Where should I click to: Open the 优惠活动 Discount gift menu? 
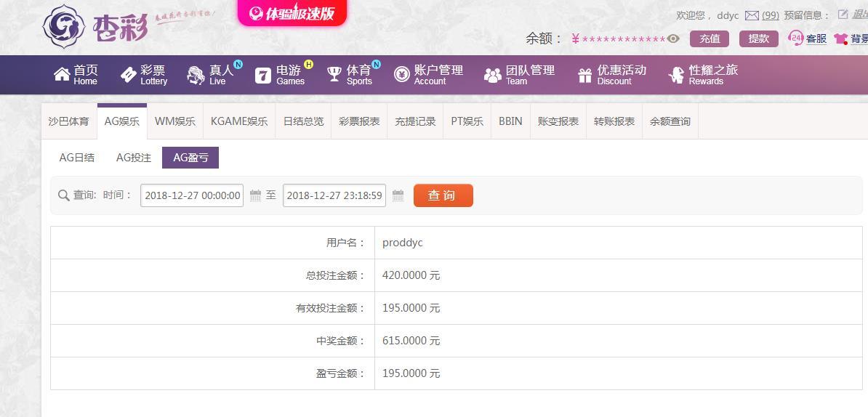pos(612,74)
